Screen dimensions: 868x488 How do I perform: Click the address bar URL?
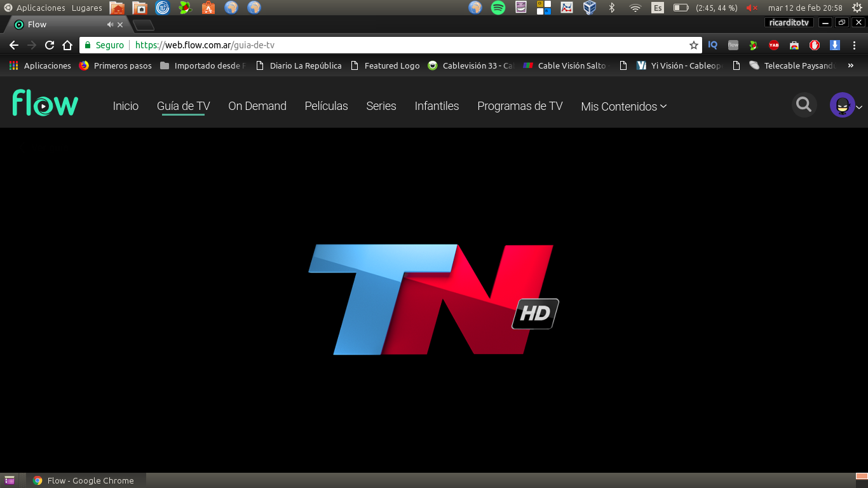[205, 45]
